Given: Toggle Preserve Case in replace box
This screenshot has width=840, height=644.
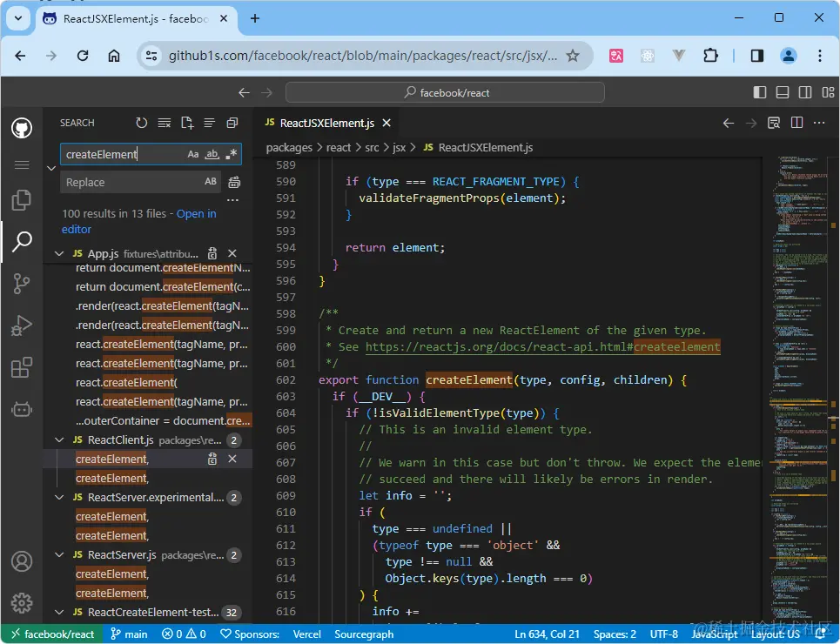Looking at the screenshot, I should 211,182.
